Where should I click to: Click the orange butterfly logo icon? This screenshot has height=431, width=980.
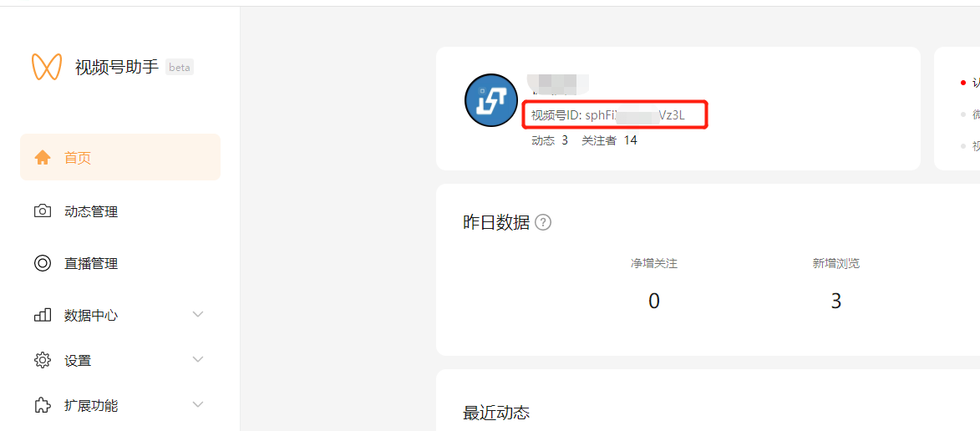pyautogui.click(x=47, y=66)
